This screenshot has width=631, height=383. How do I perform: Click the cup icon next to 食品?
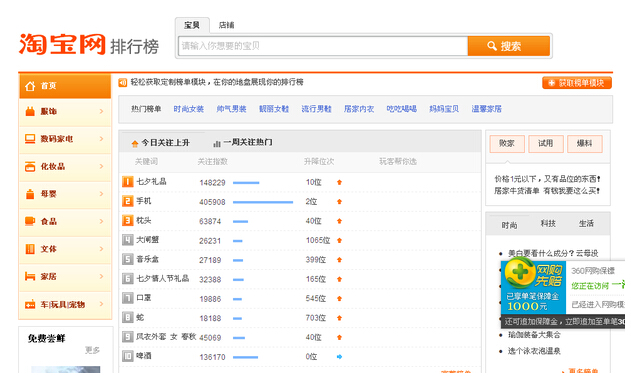(30, 221)
